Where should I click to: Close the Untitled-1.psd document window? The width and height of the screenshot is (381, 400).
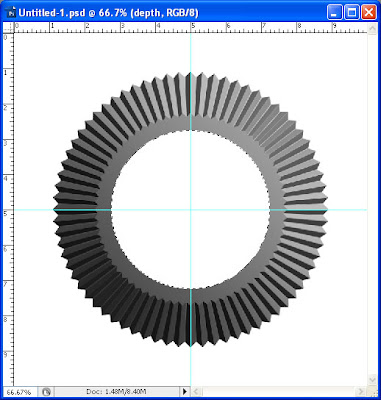[369, 13]
